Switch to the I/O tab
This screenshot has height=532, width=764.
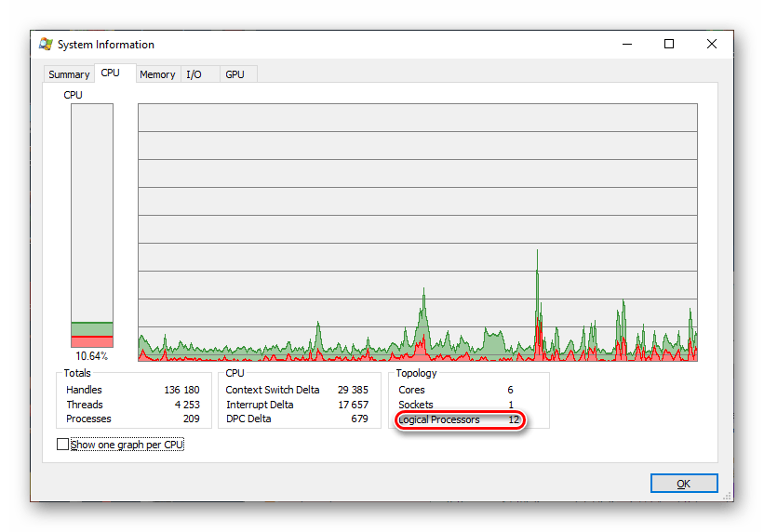point(194,74)
